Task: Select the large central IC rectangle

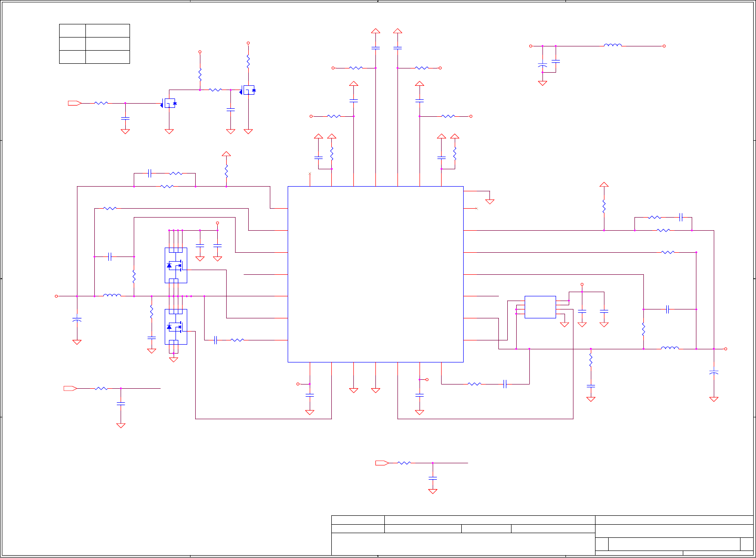Action: tap(375, 274)
